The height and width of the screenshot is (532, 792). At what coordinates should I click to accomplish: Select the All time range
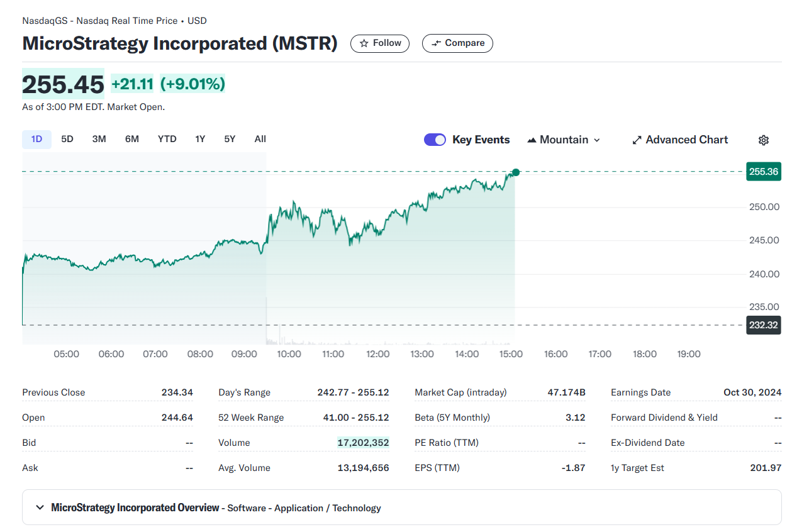coord(260,139)
